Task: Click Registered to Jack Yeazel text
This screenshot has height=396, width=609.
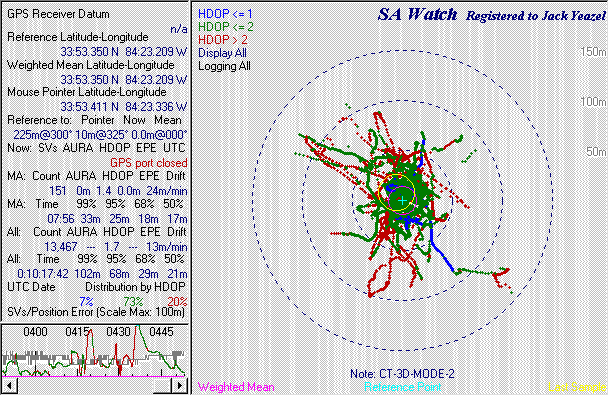Action: pos(536,16)
